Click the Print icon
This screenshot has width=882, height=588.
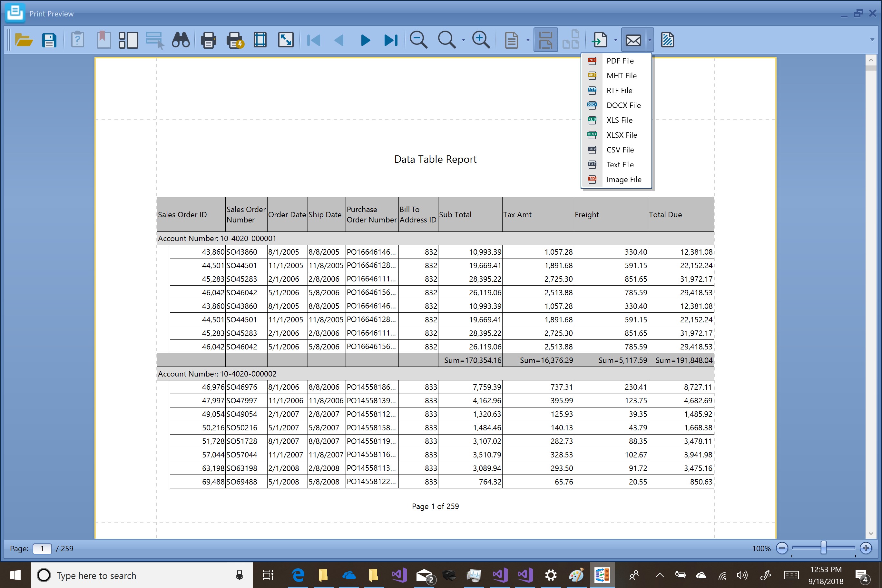tap(208, 40)
